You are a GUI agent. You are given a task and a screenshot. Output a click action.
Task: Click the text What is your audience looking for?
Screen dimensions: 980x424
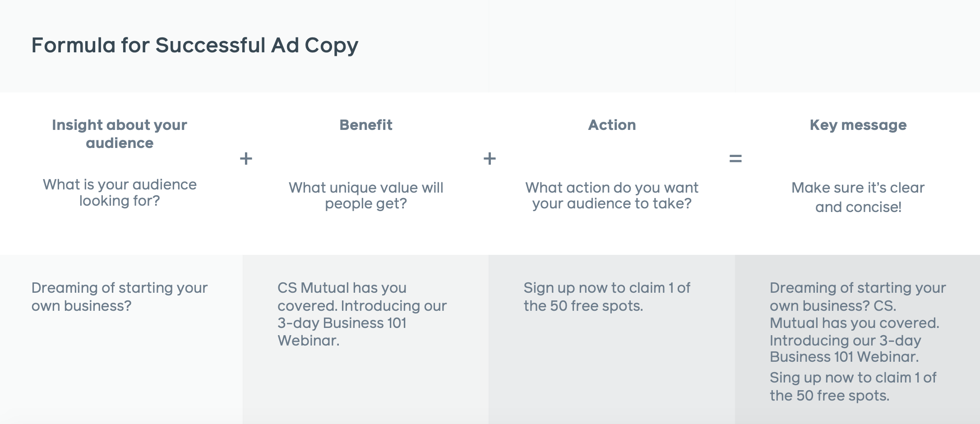(x=120, y=193)
